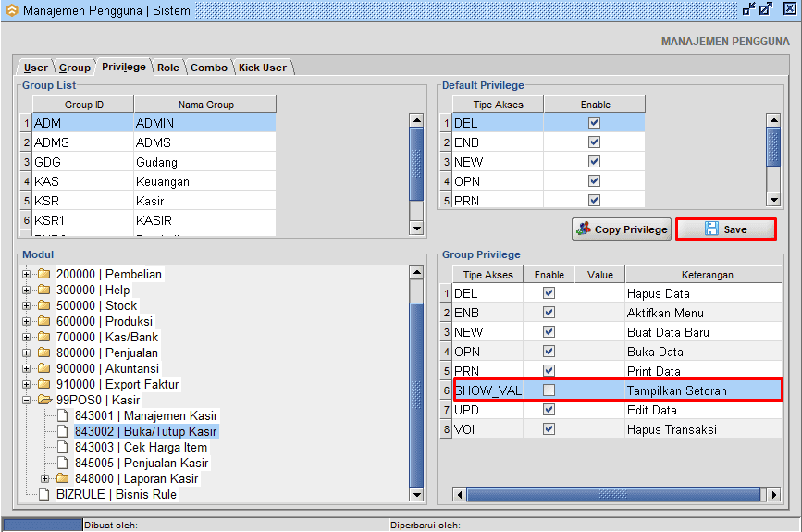Expand the 848000 Laporan Kasir node
Screen dimensions: 802x532
(45, 479)
